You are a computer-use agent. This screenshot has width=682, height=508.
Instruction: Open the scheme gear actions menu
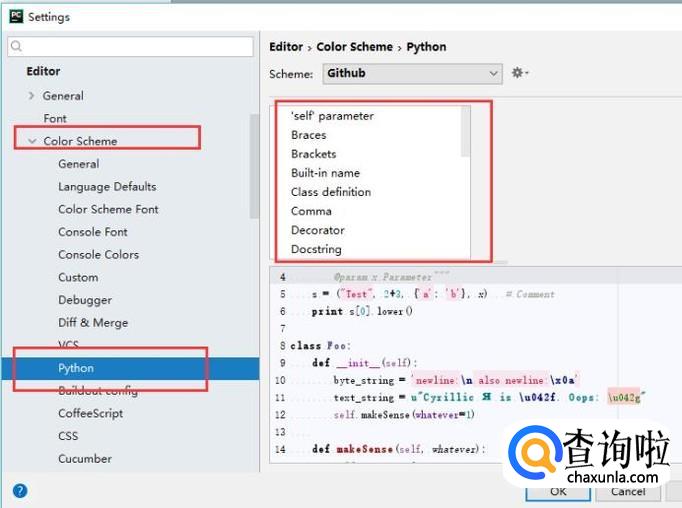[x=519, y=73]
